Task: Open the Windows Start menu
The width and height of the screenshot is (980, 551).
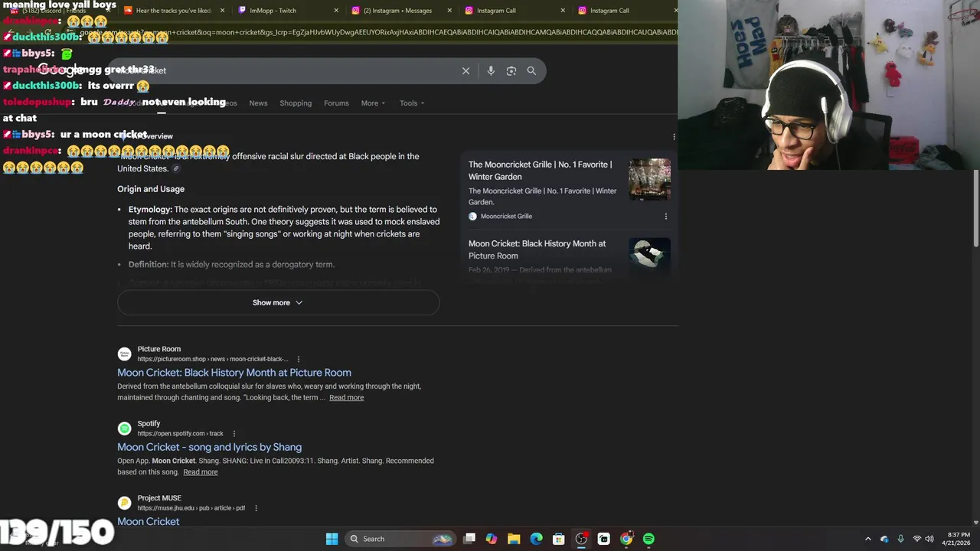Action: (x=332, y=539)
